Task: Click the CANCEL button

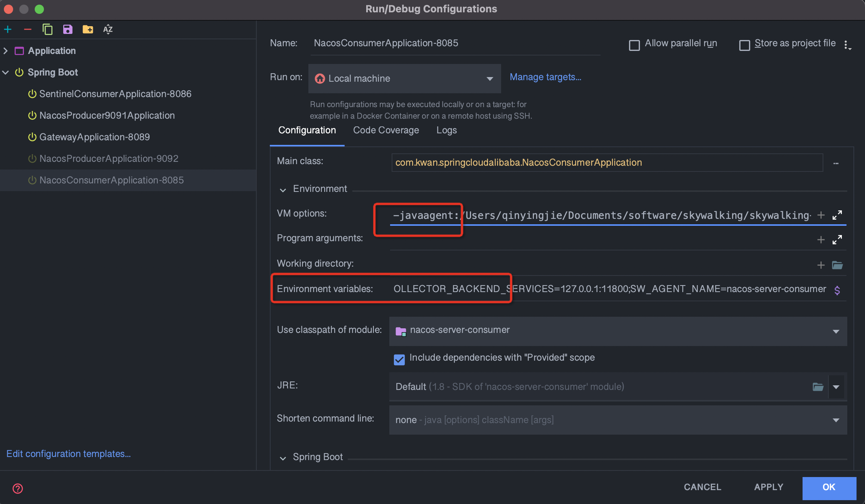Action: pos(702,487)
